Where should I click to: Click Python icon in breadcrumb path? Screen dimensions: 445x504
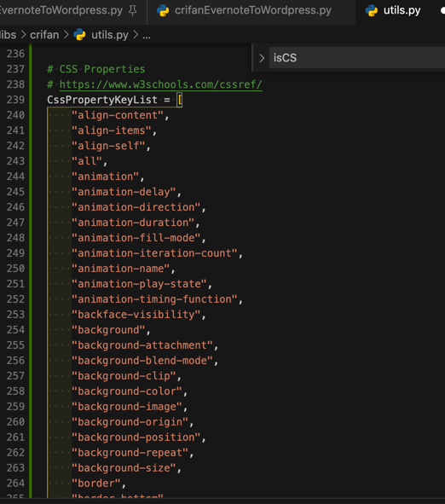pyautogui.click(x=79, y=34)
